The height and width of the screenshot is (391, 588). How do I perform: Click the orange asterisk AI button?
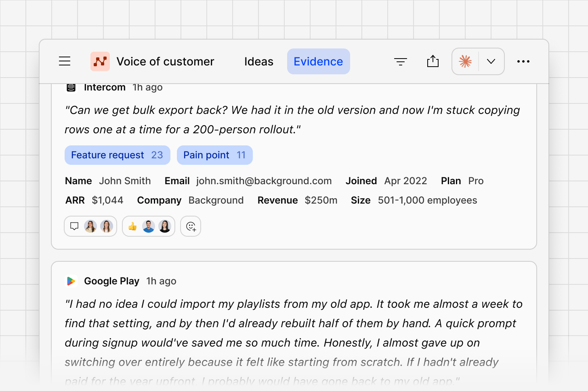(x=465, y=61)
